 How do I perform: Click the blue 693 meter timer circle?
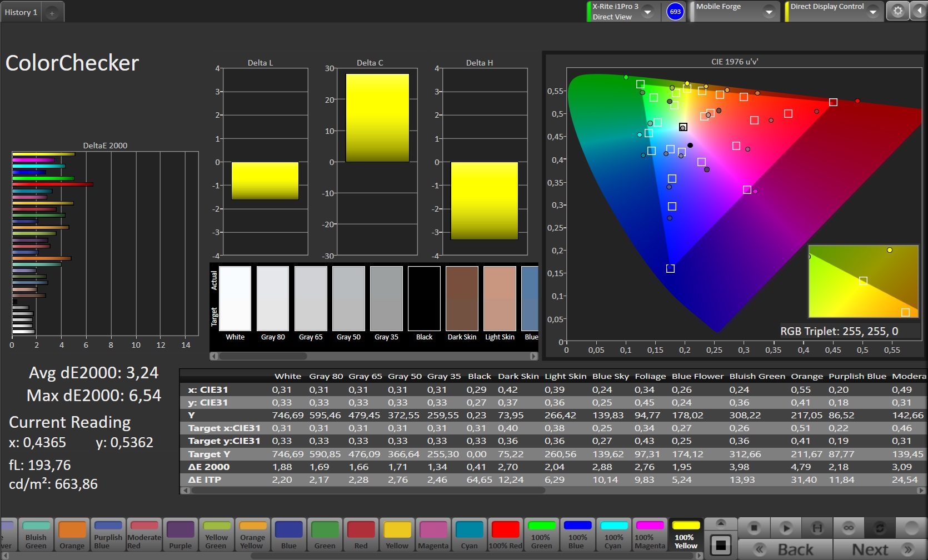click(675, 12)
